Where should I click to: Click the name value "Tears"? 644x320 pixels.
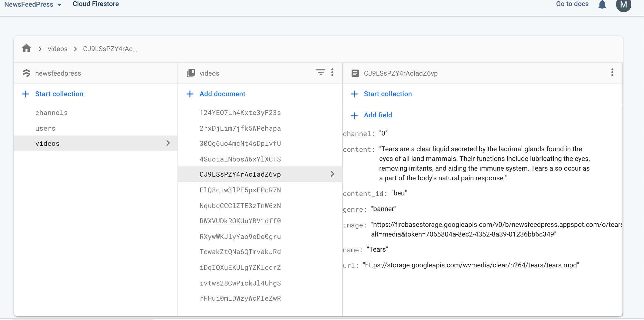pyautogui.click(x=377, y=249)
